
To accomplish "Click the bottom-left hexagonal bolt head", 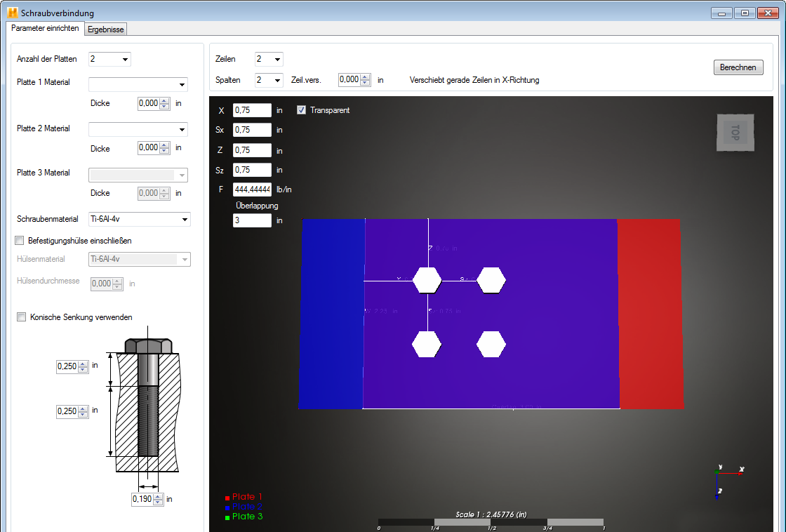I will (x=427, y=345).
